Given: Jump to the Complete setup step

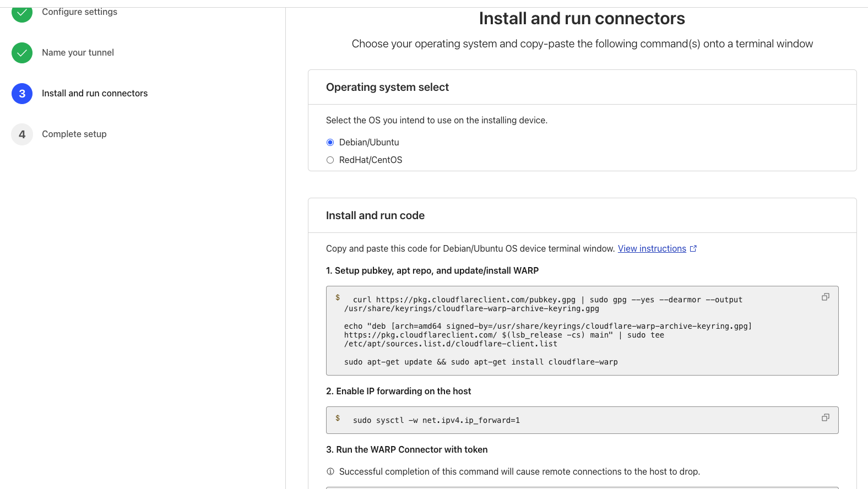Looking at the screenshot, I should [74, 134].
